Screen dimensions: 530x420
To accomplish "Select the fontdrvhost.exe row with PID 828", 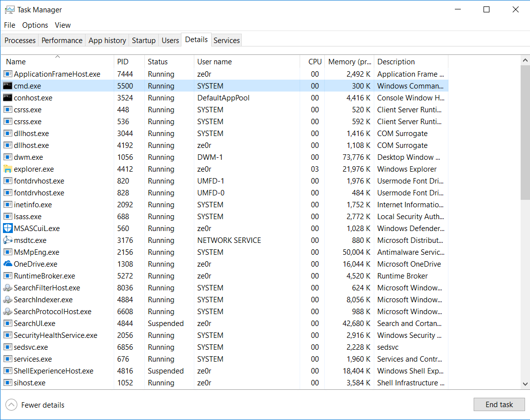I will [225, 193].
